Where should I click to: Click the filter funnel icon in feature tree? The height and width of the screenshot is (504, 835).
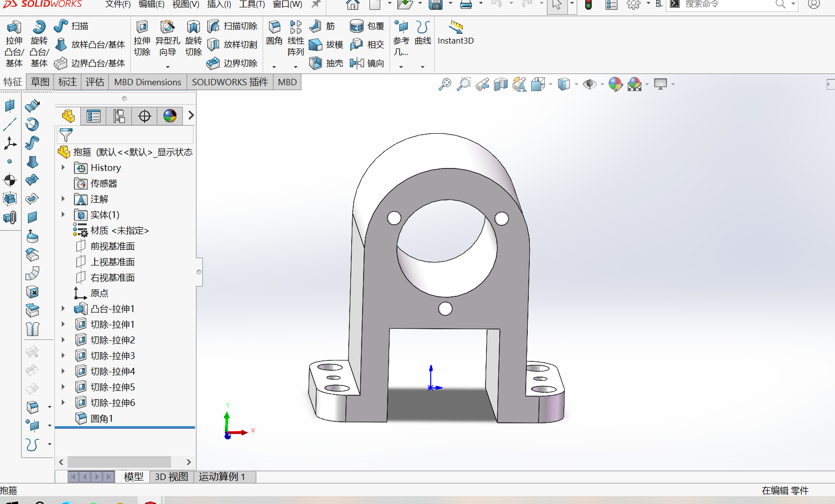point(66,135)
